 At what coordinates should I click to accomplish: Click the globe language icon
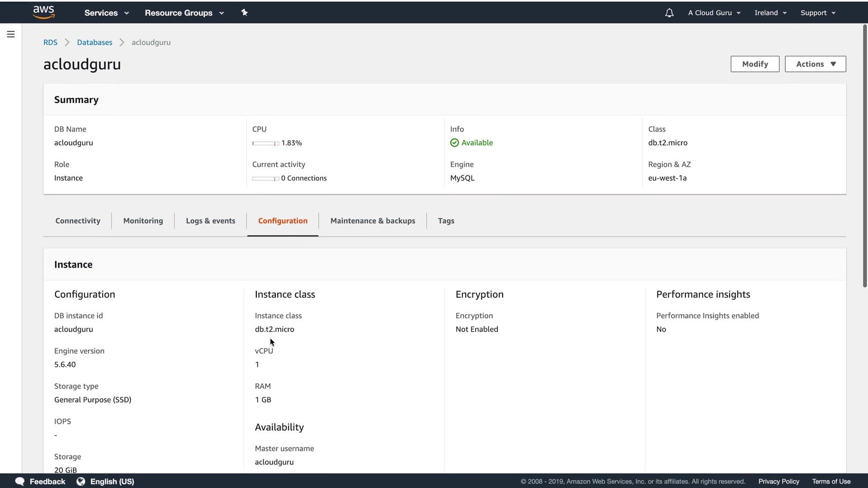point(81,481)
